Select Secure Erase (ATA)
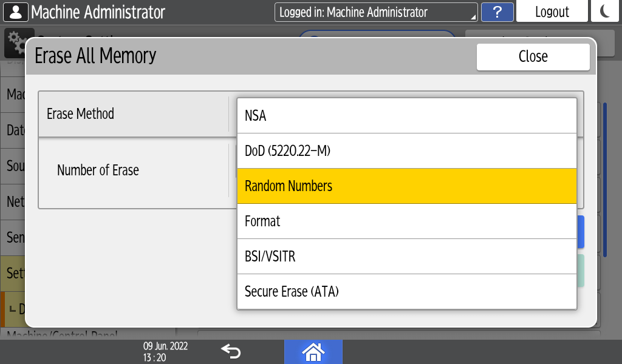 point(406,292)
